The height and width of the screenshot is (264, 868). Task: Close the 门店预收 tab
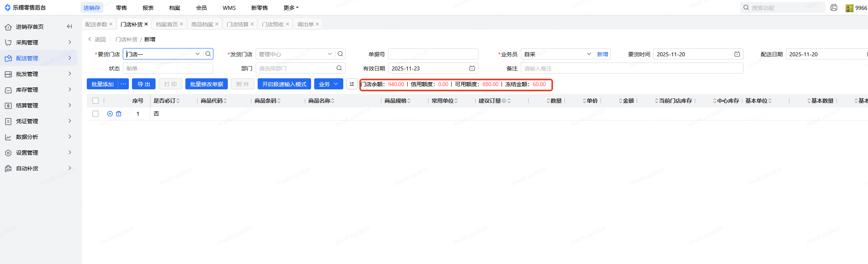288,24
